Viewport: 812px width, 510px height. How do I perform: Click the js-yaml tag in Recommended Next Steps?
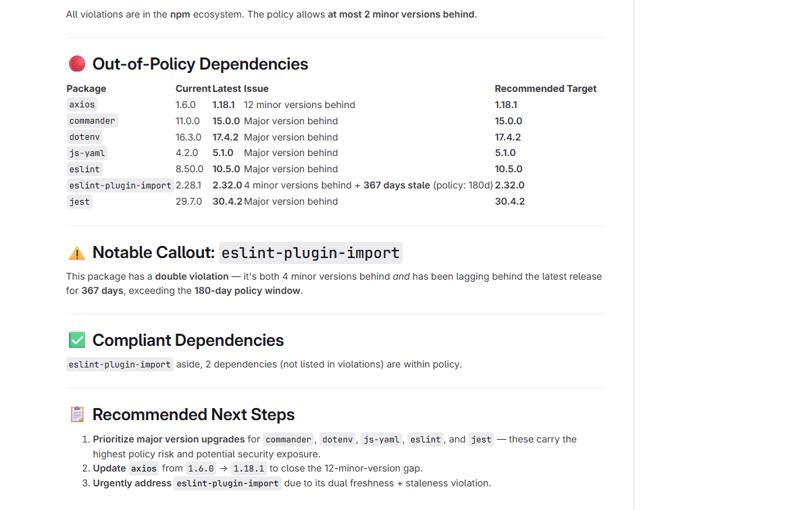(x=381, y=439)
